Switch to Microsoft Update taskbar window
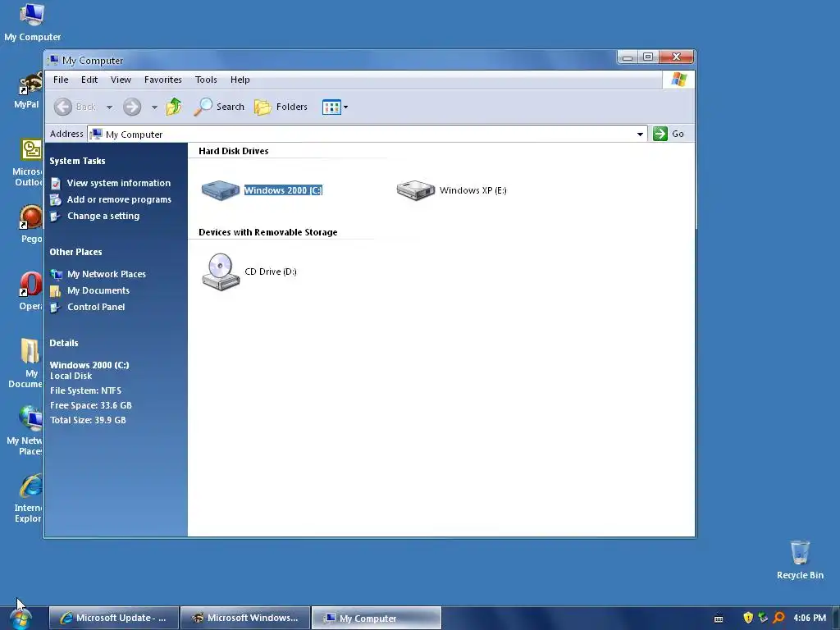The image size is (840, 630). [x=114, y=619]
